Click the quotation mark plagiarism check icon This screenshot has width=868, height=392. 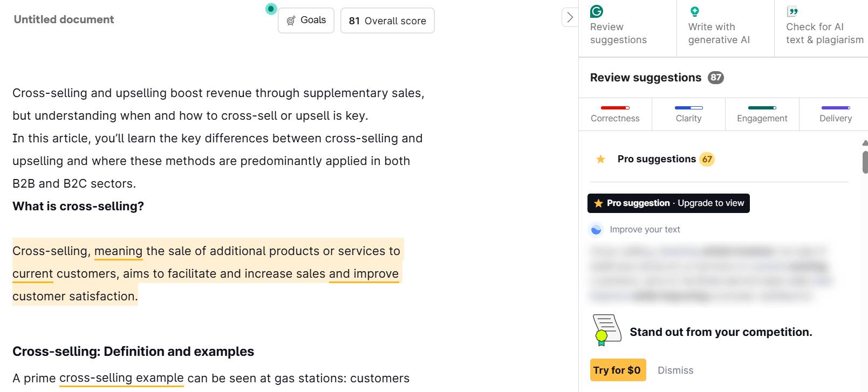point(792,11)
